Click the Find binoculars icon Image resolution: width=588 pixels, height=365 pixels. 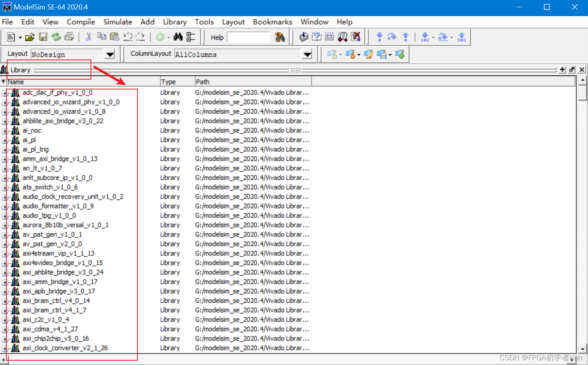(178, 37)
